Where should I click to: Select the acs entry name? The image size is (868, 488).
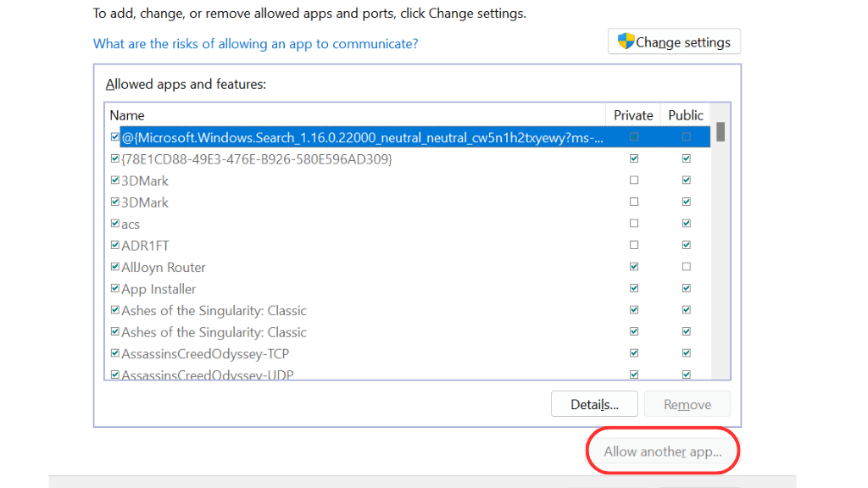point(131,224)
